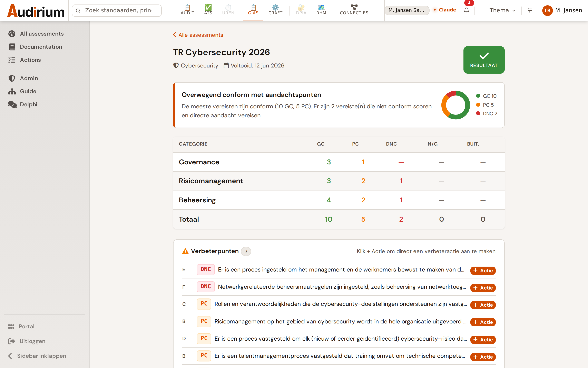Open the CONNECTIES module
The width and height of the screenshot is (588, 368).
click(x=354, y=10)
